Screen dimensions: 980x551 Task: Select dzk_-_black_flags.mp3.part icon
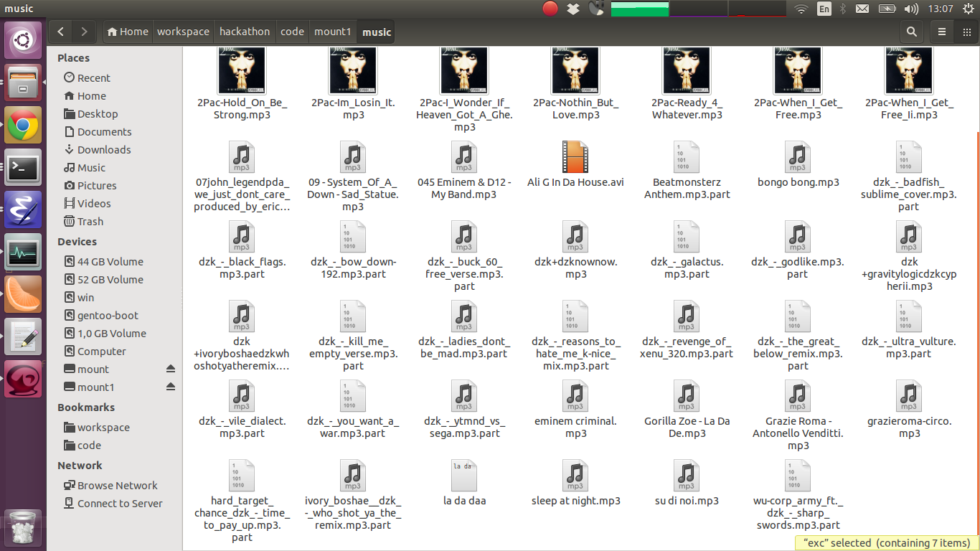coord(242,237)
